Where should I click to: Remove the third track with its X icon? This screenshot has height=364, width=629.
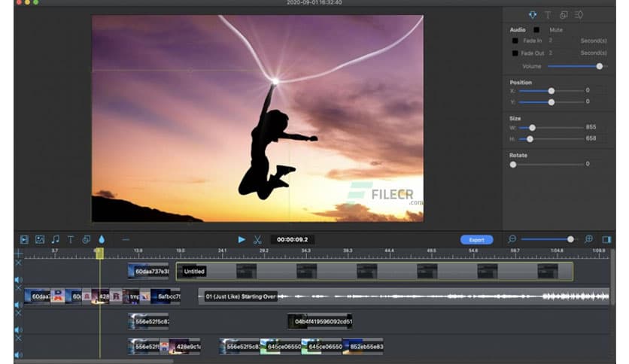click(x=19, y=313)
